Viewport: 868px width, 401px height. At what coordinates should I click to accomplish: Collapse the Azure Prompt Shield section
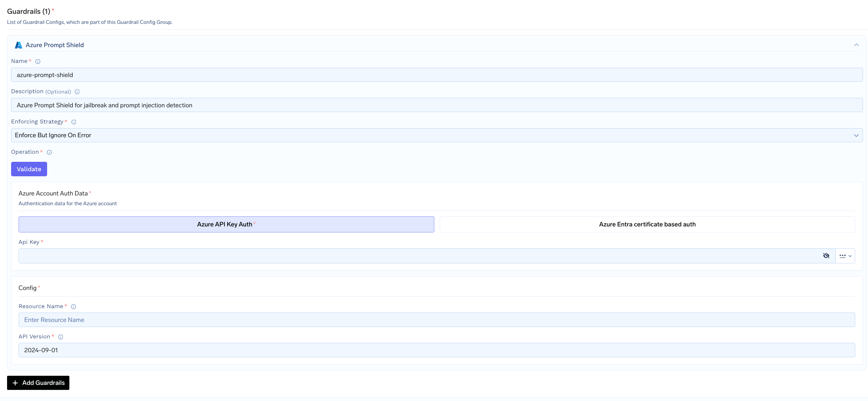(x=856, y=45)
